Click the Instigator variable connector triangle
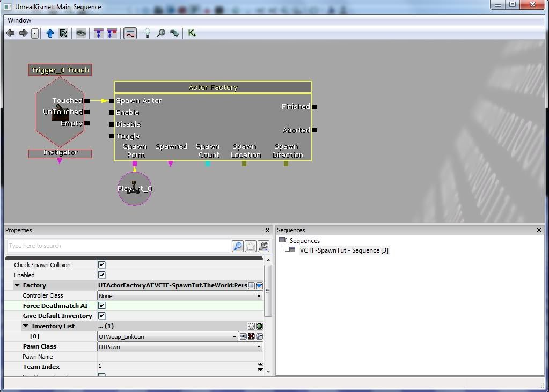 pos(60,161)
